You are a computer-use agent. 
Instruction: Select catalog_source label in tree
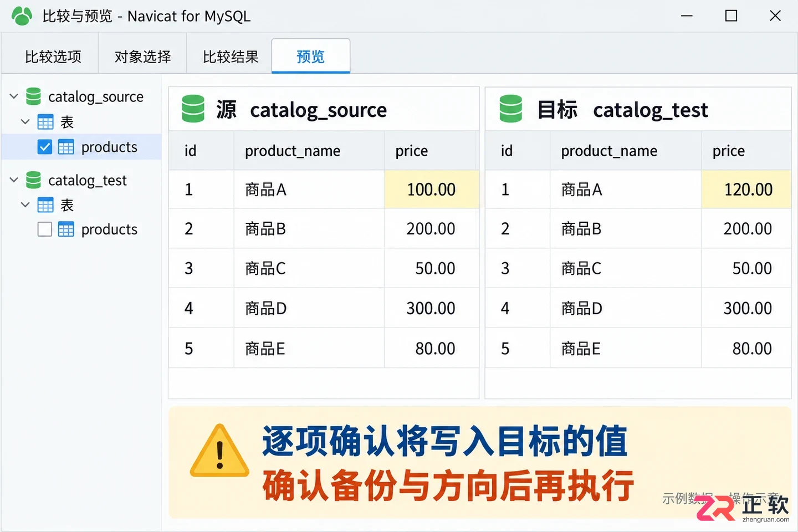coord(96,97)
